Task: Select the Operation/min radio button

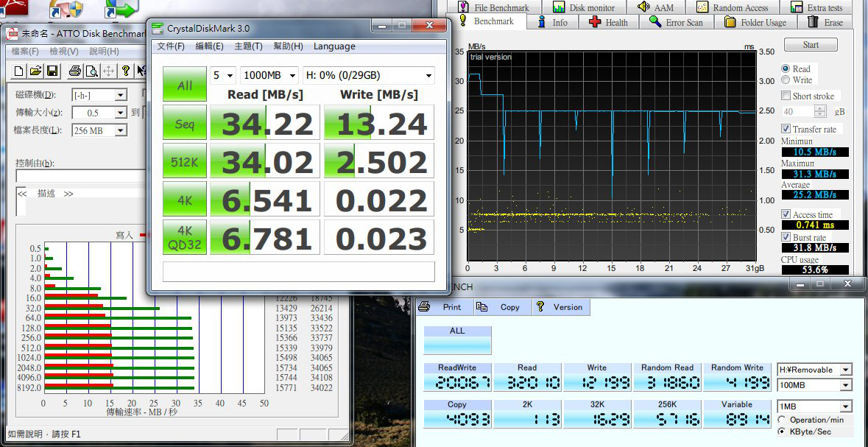Action: pos(782,420)
